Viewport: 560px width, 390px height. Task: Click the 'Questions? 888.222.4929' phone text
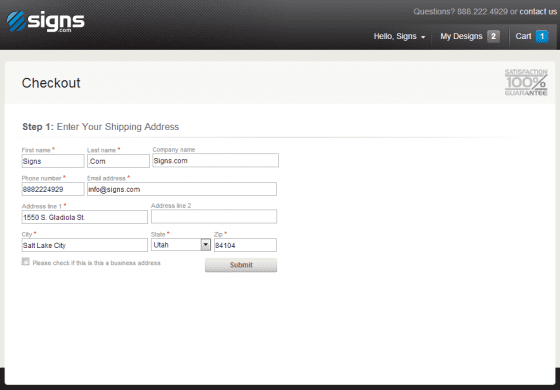click(460, 11)
